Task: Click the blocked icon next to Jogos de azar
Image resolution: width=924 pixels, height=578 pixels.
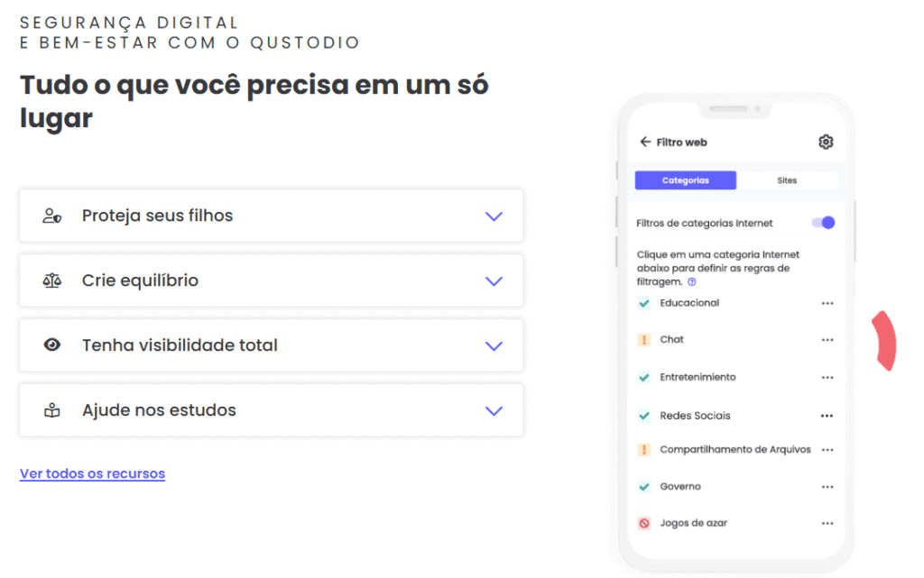Action: (x=644, y=523)
